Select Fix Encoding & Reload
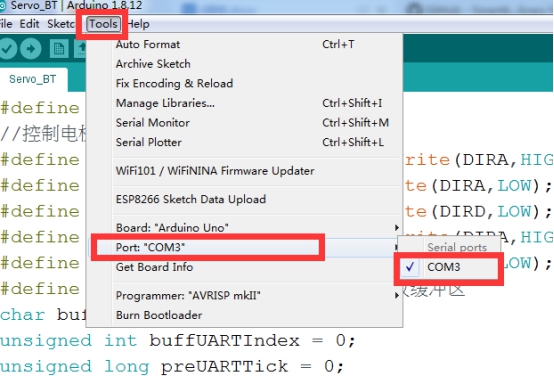 click(x=244, y=83)
